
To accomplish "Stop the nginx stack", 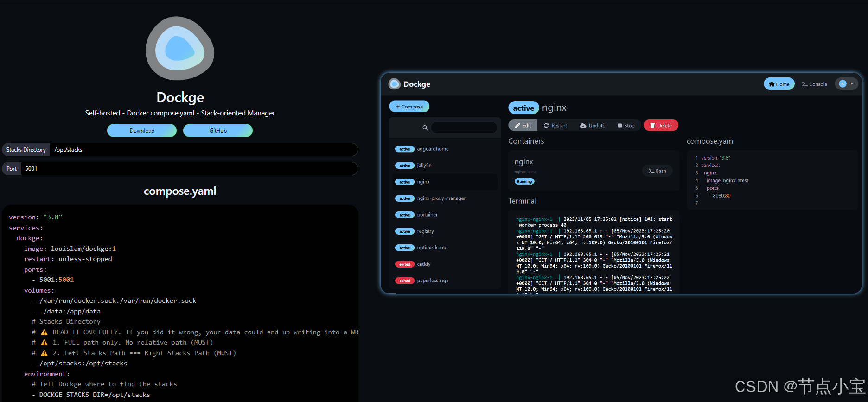I will pos(626,125).
